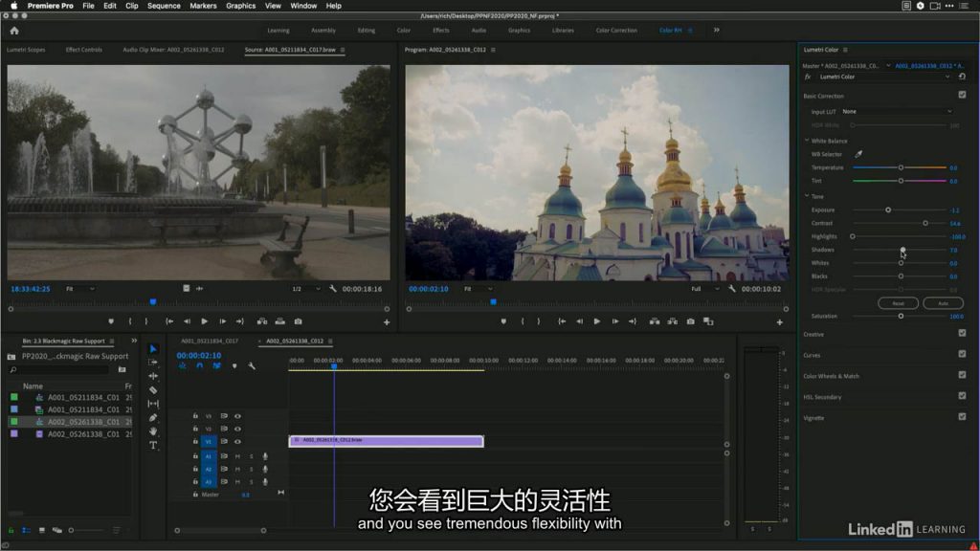This screenshot has width=980, height=551.
Task: Step back one frame in Source monitor
Action: point(187,321)
